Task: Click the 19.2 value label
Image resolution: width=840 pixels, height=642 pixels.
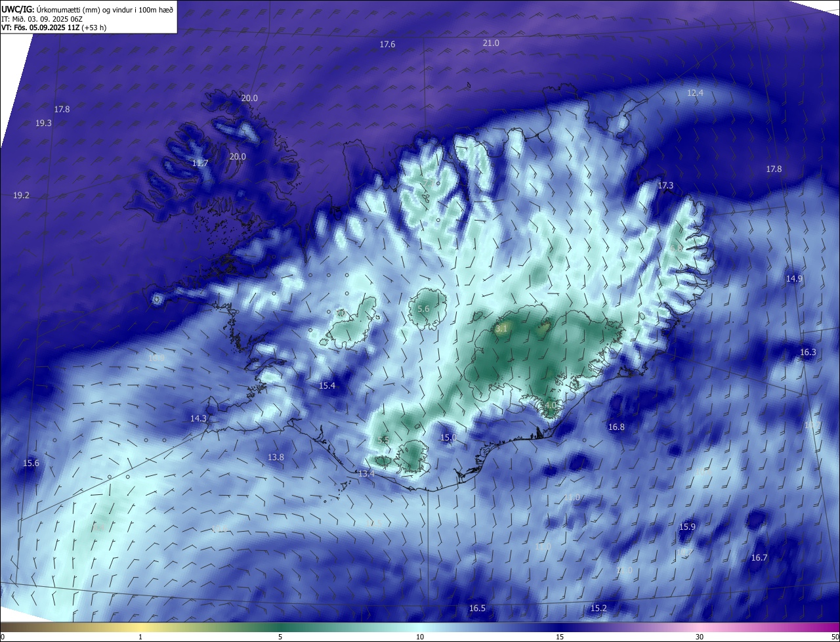Action: pos(21,196)
